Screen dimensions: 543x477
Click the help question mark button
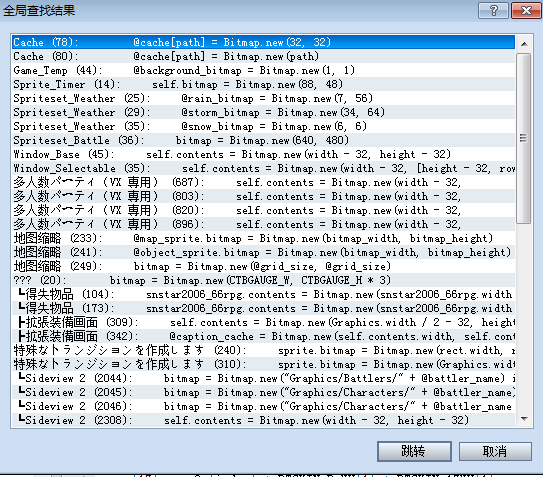pyautogui.click(x=494, y=10)
